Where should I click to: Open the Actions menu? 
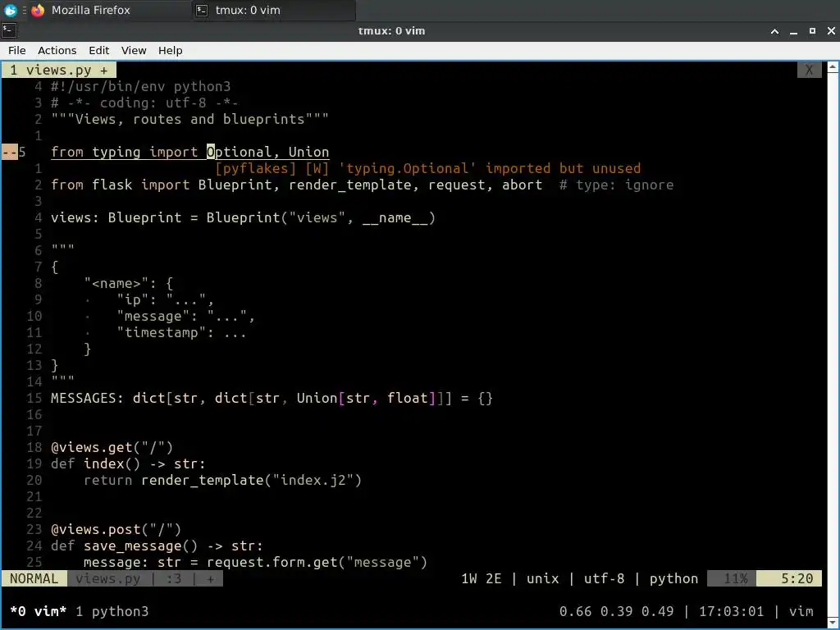57,50
